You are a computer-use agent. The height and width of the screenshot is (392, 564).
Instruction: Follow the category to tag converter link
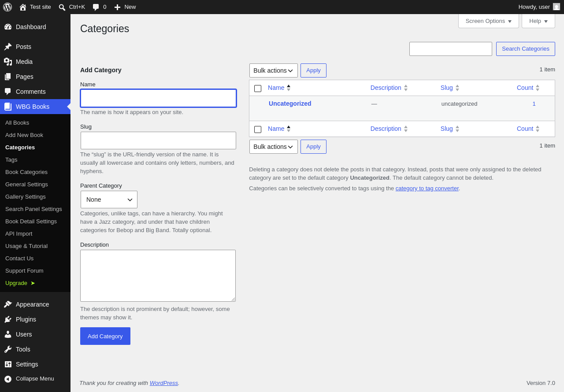pos(427,189)
